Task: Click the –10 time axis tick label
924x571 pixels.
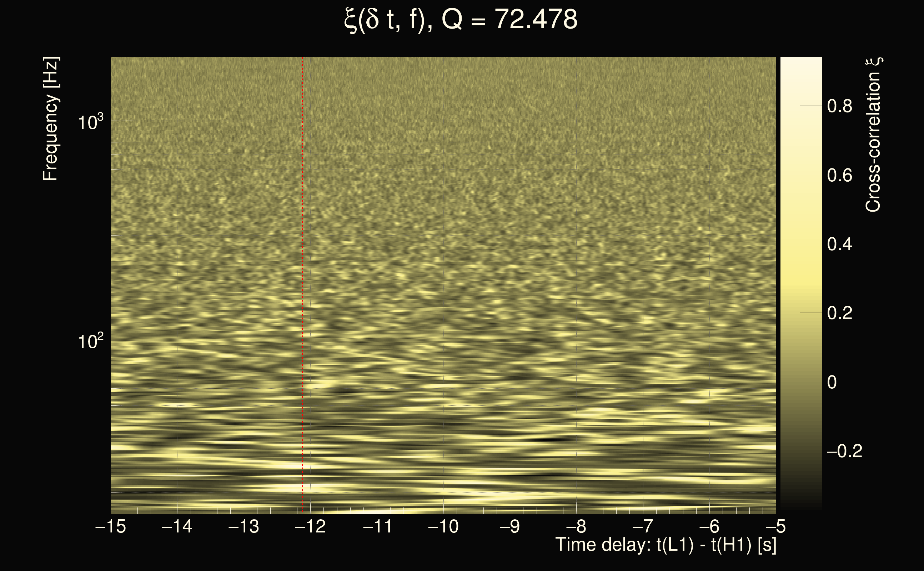Action: tap(443, 526)
